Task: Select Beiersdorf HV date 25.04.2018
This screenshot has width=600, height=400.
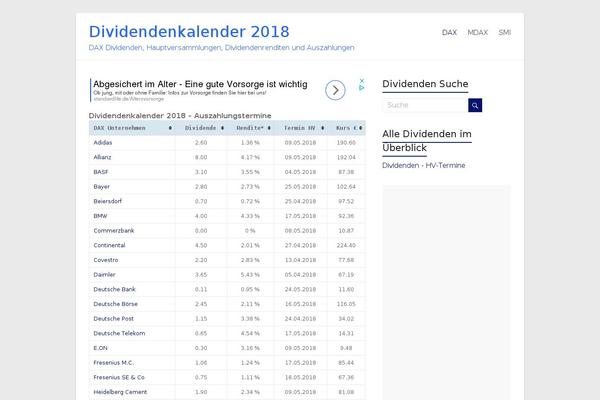Action: point(300,201)
